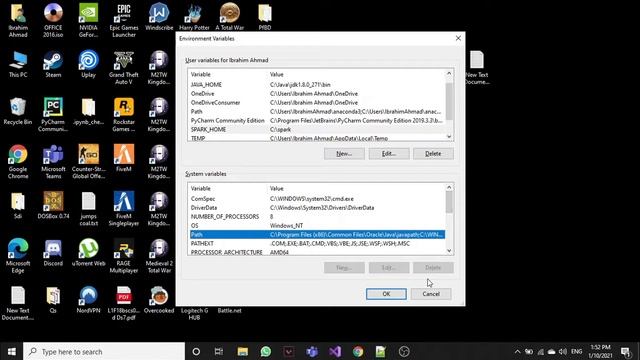Confirm with the OK button
640x360 pixels.
[386, 294]
